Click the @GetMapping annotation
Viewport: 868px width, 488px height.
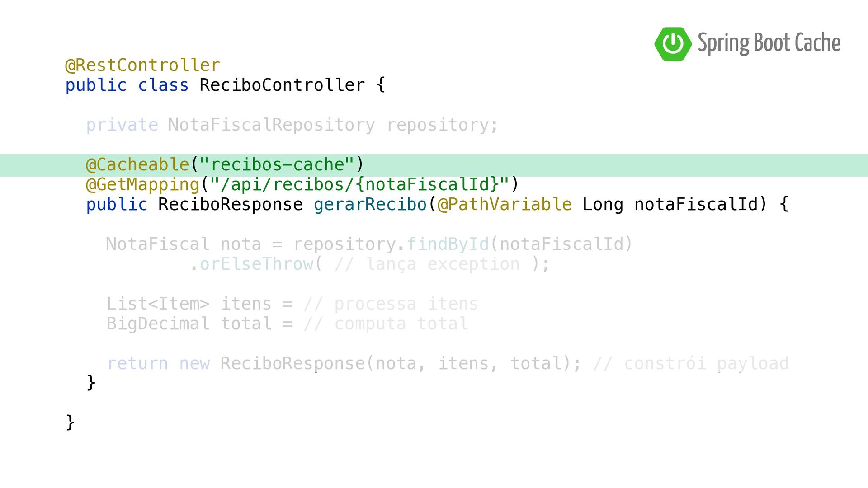pyautogui.click(x=142, y=185)
